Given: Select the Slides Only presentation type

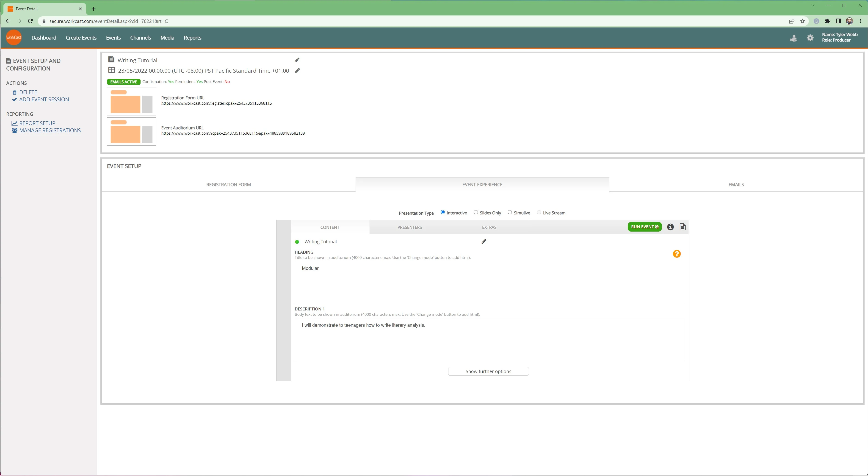Looking at the screenshot, I should coord(475,212).
